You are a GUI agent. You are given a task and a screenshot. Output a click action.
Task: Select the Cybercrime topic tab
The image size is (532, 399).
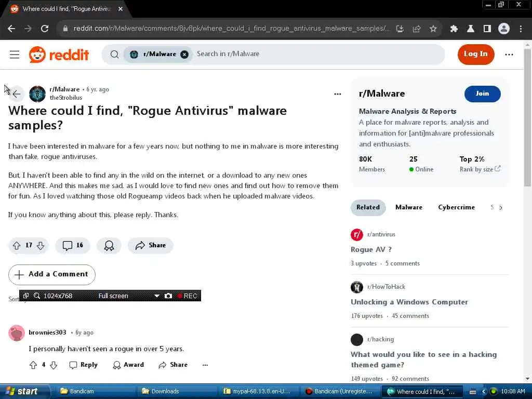[456, 207]
